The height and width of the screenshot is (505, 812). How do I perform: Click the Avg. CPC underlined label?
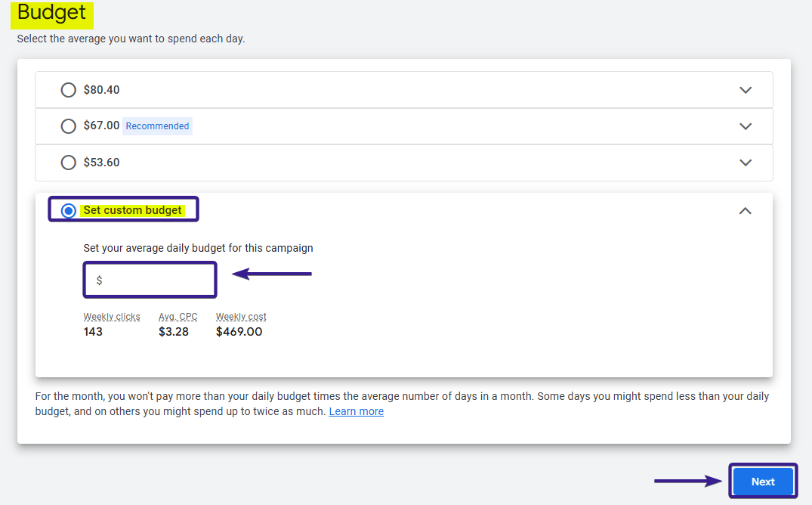(178, 317)
